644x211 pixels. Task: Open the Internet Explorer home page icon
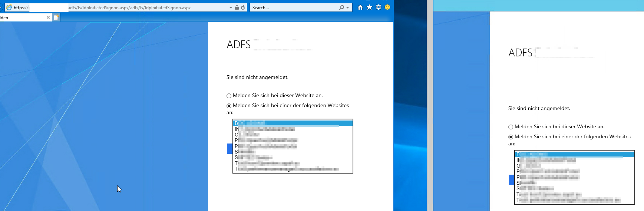[360, 7]
